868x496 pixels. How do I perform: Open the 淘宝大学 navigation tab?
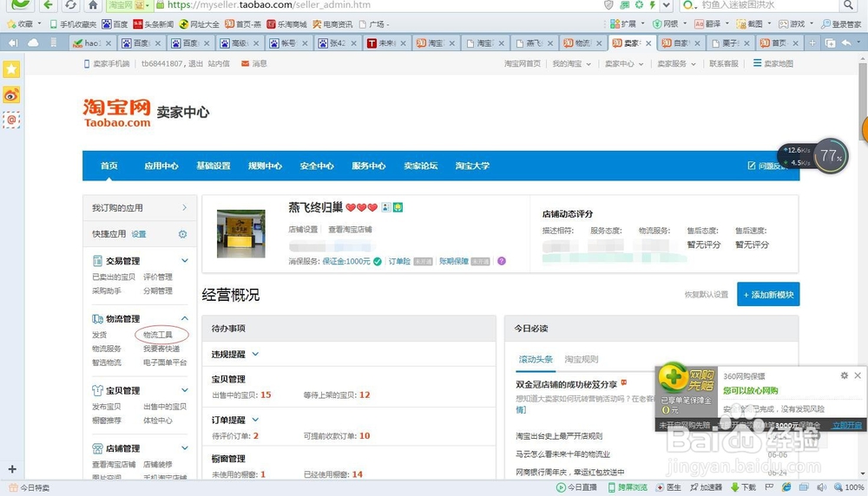click(x=472, y=166)
